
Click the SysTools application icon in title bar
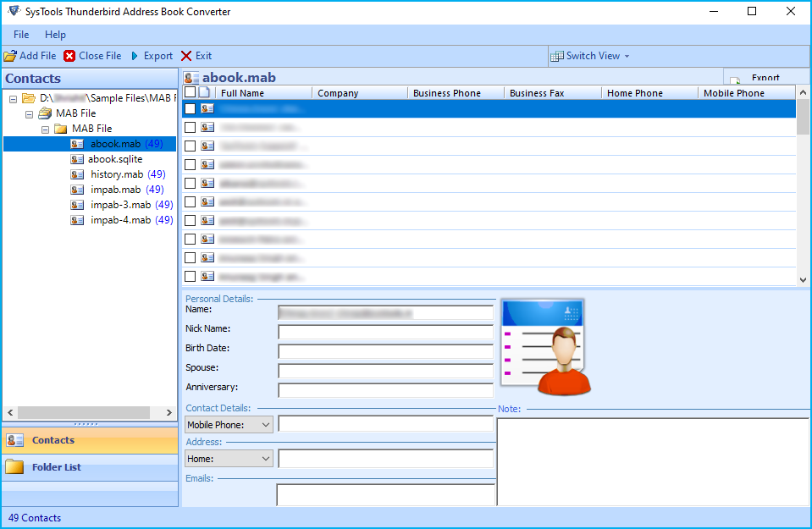coord(14,11)
